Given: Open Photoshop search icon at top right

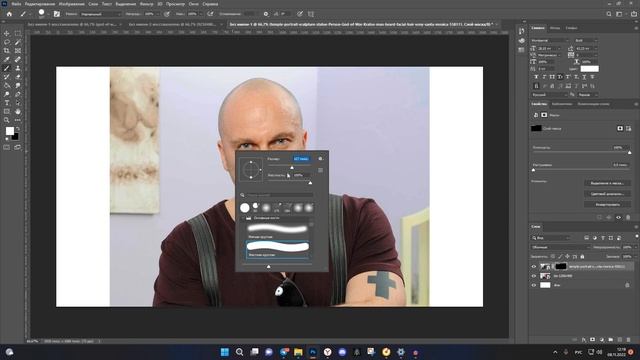Looking at the screenshot, I should point(609,14).
